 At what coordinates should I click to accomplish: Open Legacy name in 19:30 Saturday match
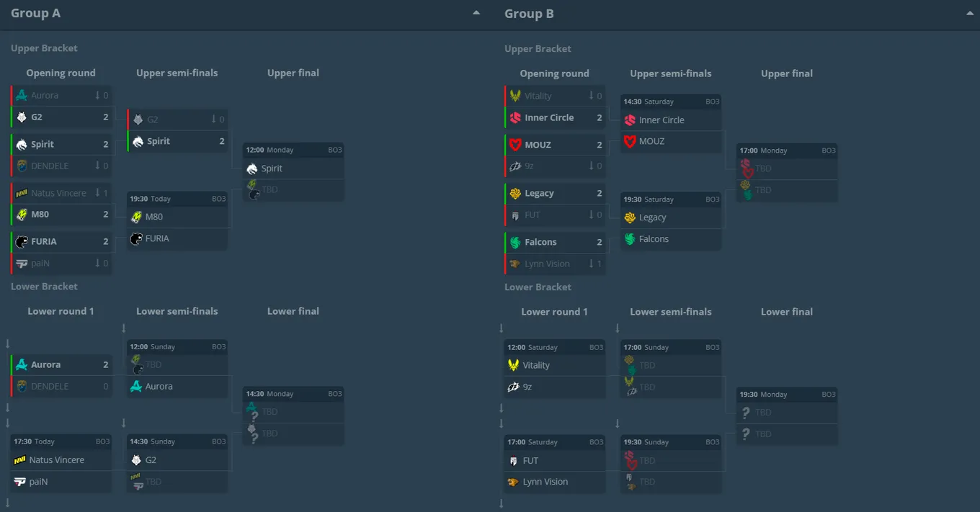[x=653, y=217]
